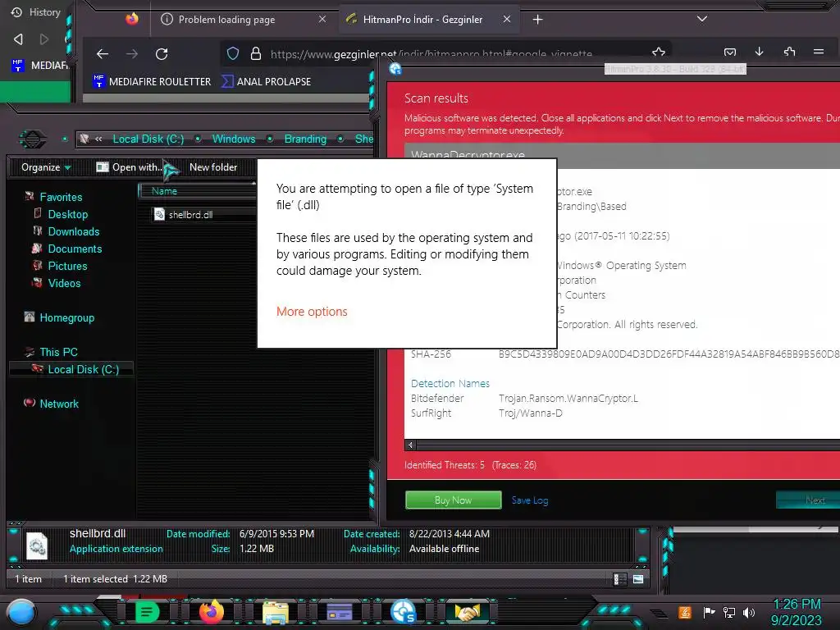This screenshot has width=840, height=630.
Task: Click the padlock site security icon
Action: point(256,53)
